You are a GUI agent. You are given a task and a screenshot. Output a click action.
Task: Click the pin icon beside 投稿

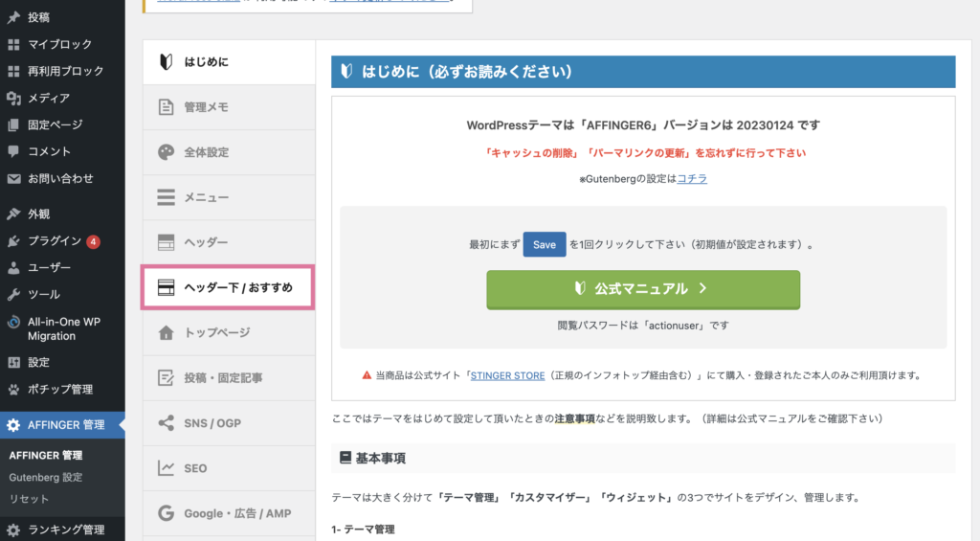pyautogui.click(x=13, y=17)
